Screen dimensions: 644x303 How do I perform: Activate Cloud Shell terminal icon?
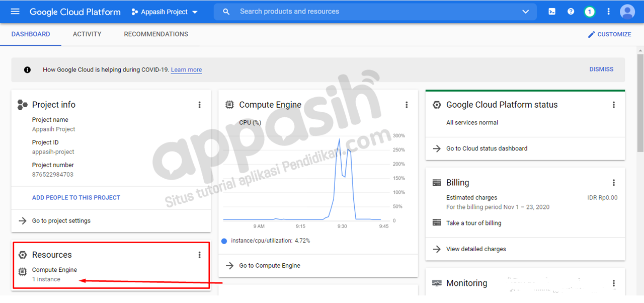click(x=552, y=12)
